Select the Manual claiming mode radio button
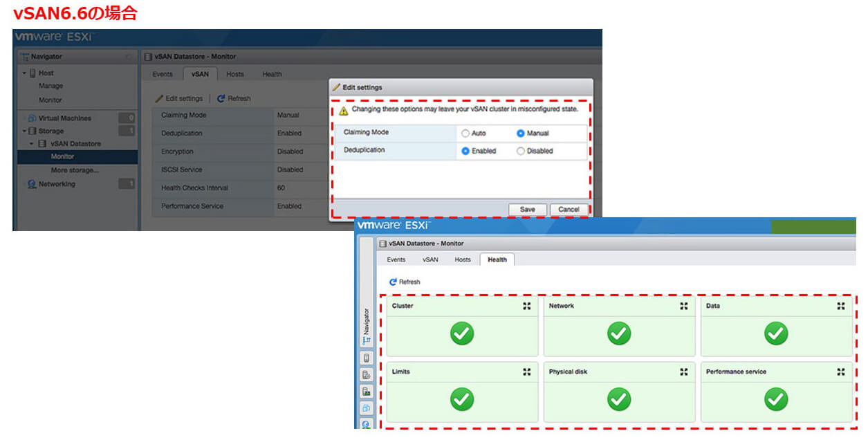This screenshot has height=440, width=868. (x=520, y=133)
